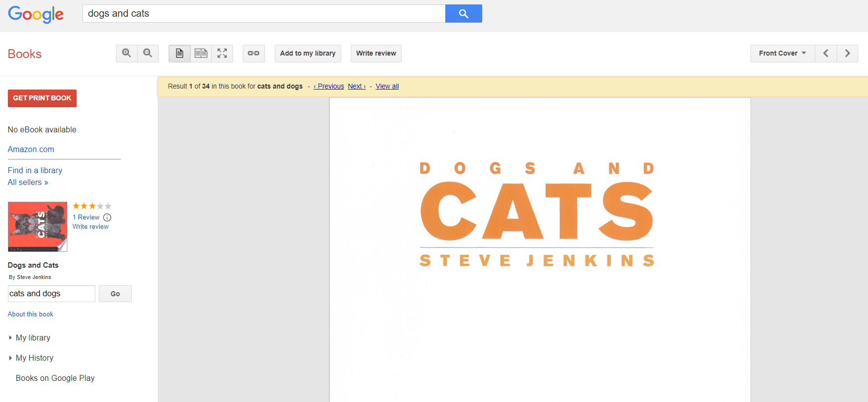Go to previous page using left arrow
This screenshot has height=402, width=868.
(826, 53)
